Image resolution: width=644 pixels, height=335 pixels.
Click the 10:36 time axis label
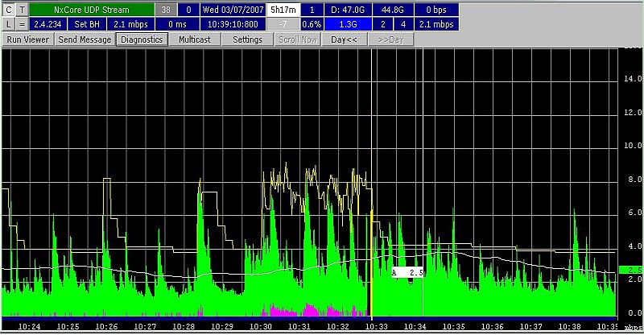[493, 326]
